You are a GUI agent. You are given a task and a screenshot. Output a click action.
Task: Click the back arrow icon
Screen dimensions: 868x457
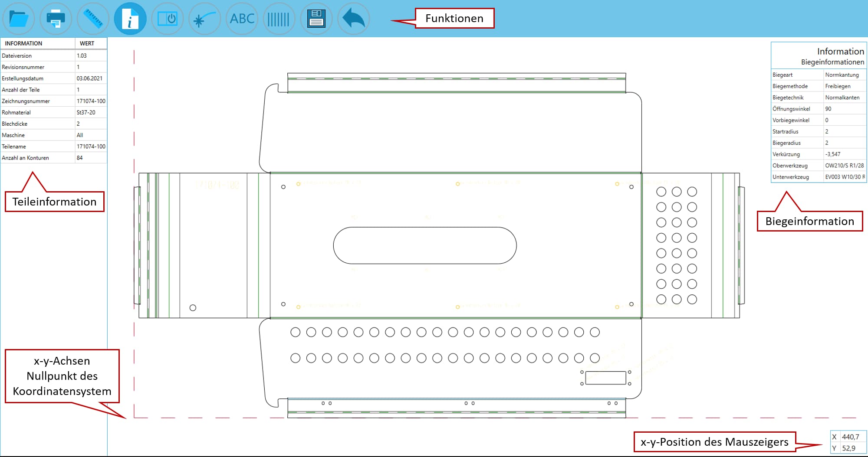pos(354,19)
